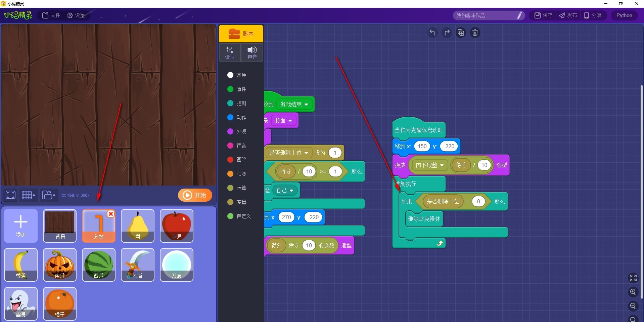Click the 发布 publish button

click(568, 15)
